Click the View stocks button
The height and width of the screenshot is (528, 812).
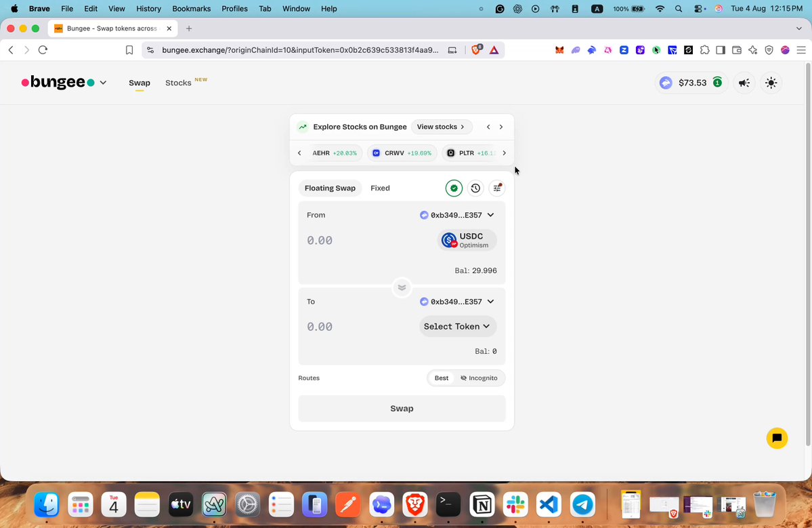pyautogui.click(x=441, y=127)
